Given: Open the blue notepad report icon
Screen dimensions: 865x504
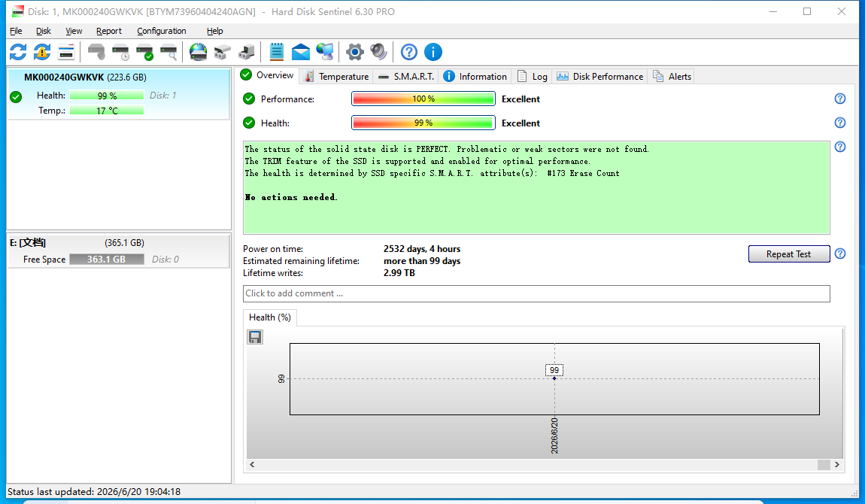Looking at the screenshot, I should click(276, 53).
